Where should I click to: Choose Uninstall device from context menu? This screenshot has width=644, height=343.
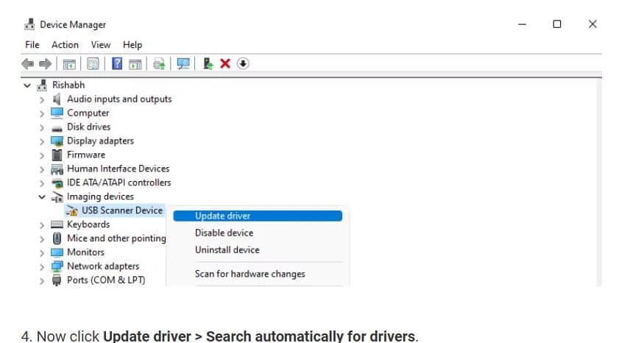(x=227, y=250)
